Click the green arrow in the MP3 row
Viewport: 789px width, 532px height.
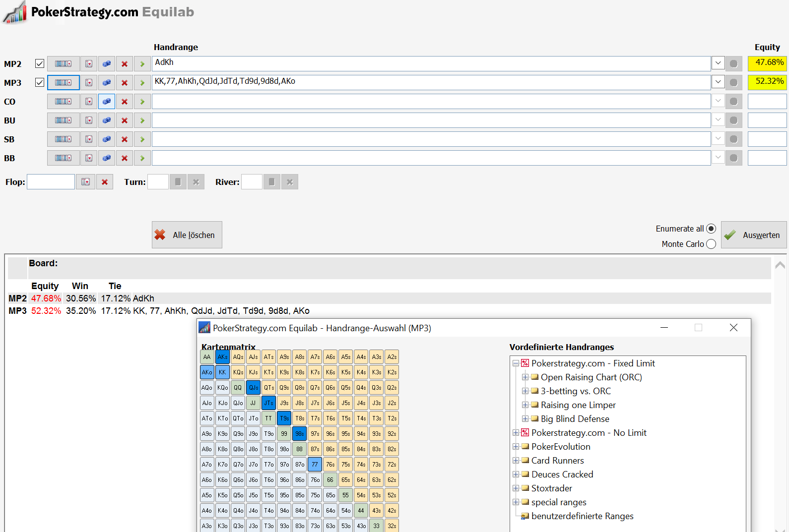[142, 83]
